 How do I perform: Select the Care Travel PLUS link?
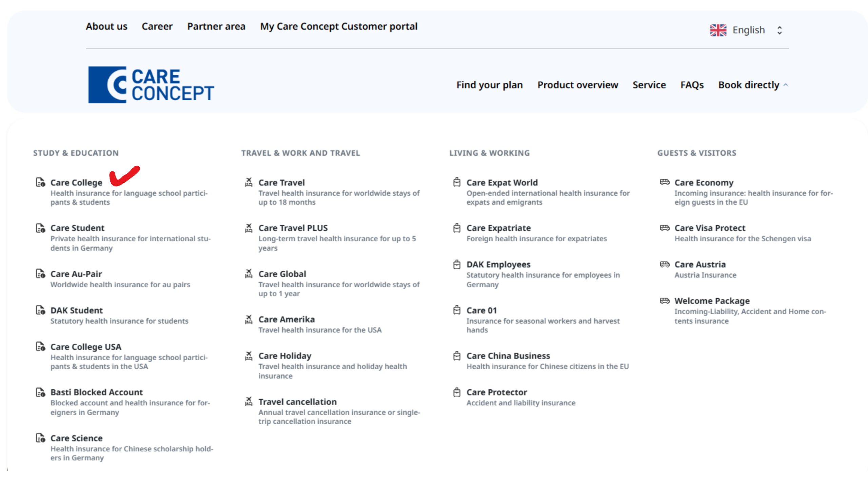coord(293,228)
